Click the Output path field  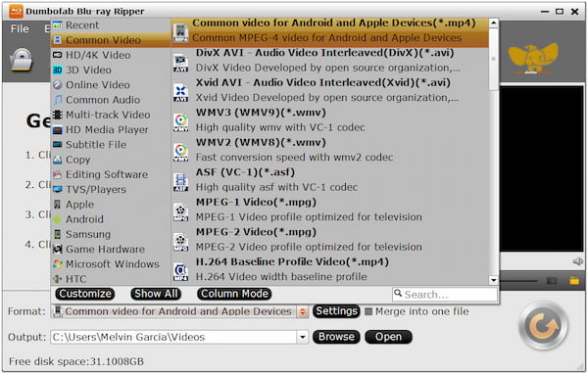(x=173, y=337)
